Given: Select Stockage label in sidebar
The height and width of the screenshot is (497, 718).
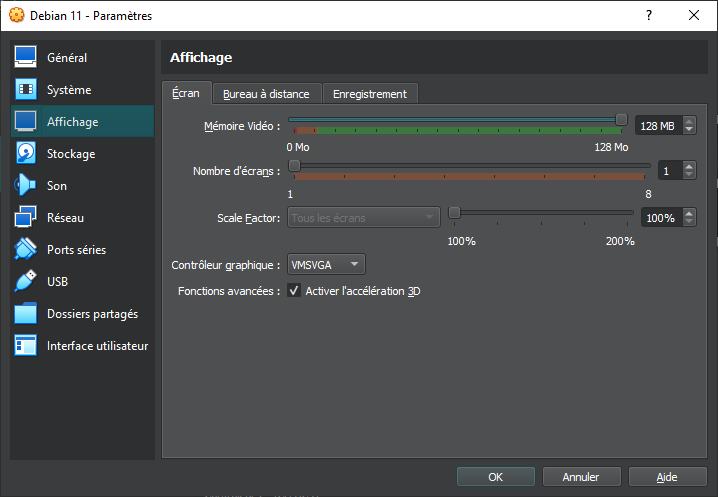Looking at the screenshot, I should (x=71, y=154).
